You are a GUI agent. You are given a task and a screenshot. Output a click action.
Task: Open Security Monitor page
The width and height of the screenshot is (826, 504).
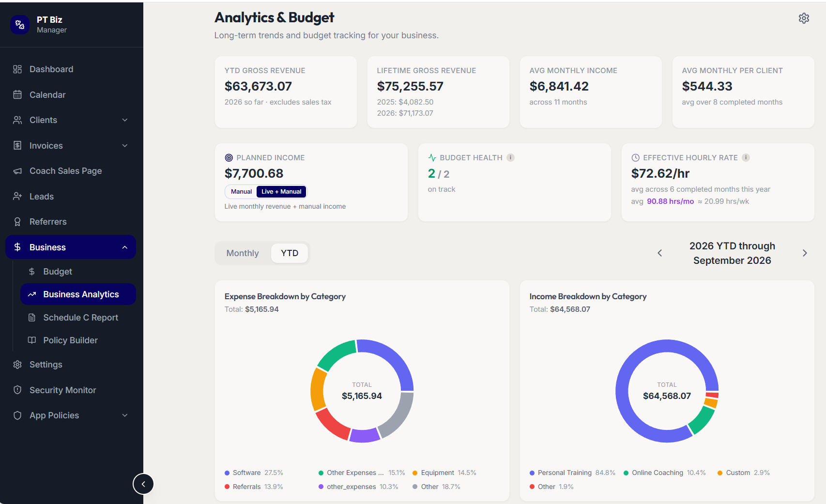click(71, 390)
